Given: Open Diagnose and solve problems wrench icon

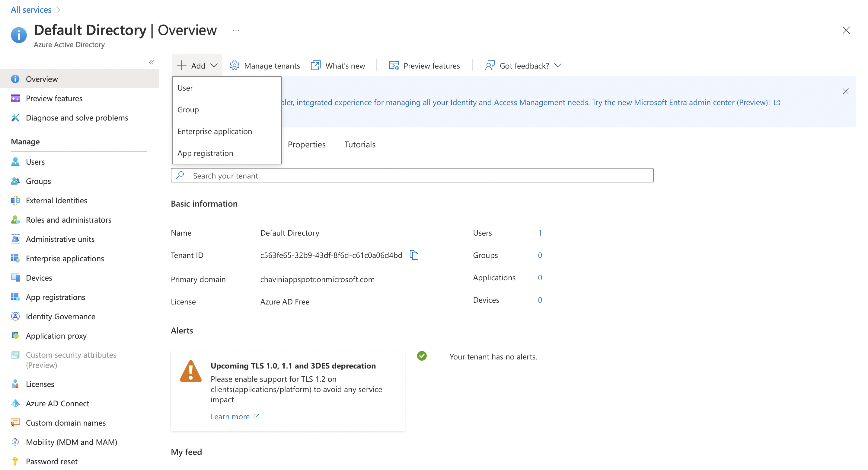Looking at the screenshot, I should (x=15, y=117).
